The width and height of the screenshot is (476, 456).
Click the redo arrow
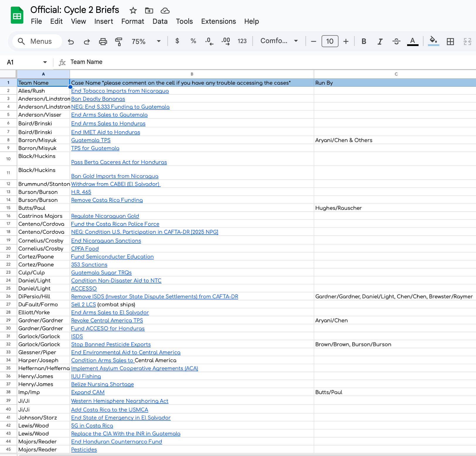(x=87, y=42)
